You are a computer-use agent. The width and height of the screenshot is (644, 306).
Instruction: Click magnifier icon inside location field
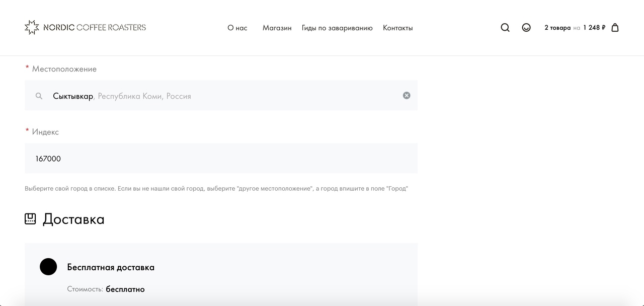[39, 96]
